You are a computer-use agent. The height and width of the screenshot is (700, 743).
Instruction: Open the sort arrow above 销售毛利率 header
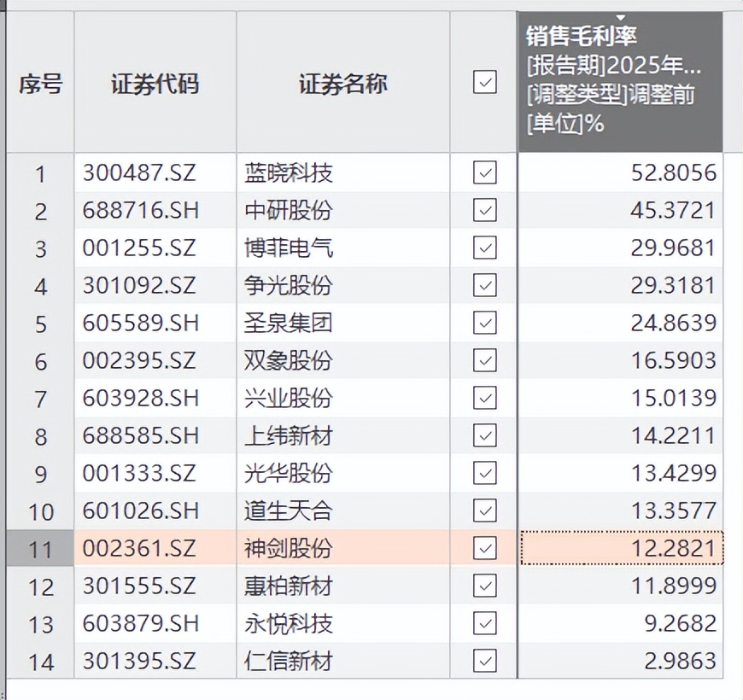[621, 17]
